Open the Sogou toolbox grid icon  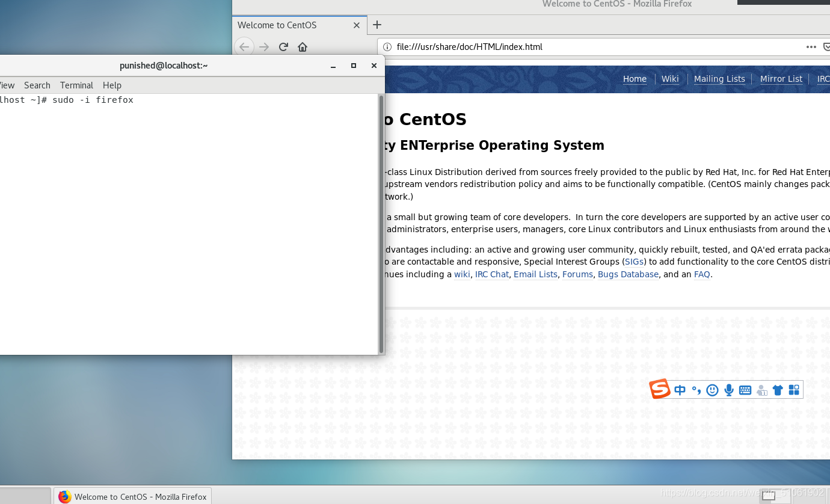click(794, 390)
